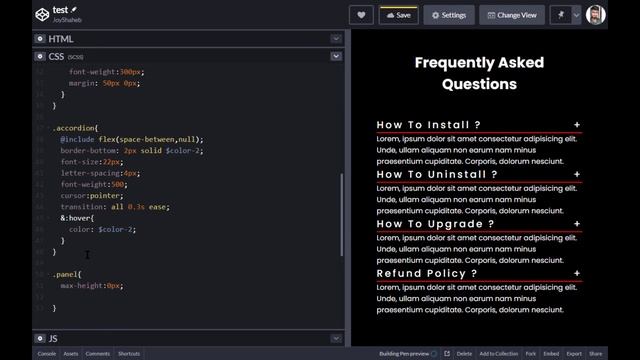Screen dimensions: 640x360
Task: Open Export options
Action: tap(573, 354)
